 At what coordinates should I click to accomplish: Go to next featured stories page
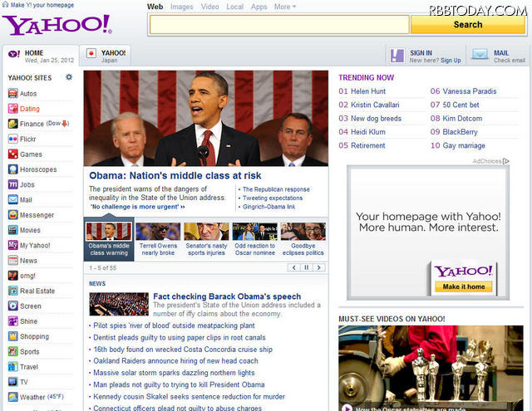318,267
